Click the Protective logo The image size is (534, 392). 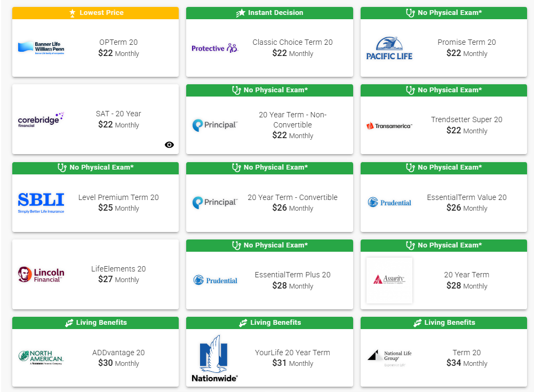coord(215,48)
